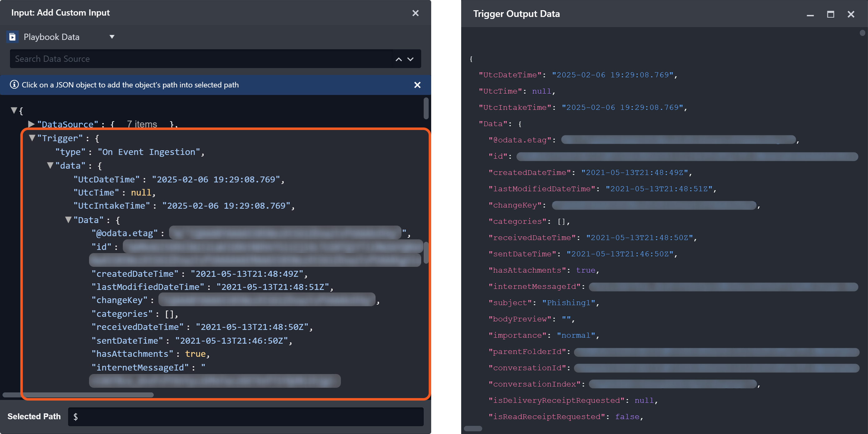Click the Playbook Data source icon
This screenshot has height=434, width=868.
[12, 37]
